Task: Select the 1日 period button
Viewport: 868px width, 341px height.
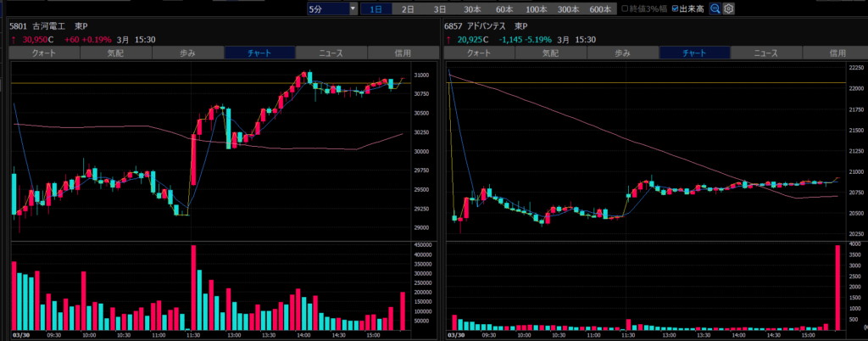Action: pyautogui.click(x=376, y=8)
